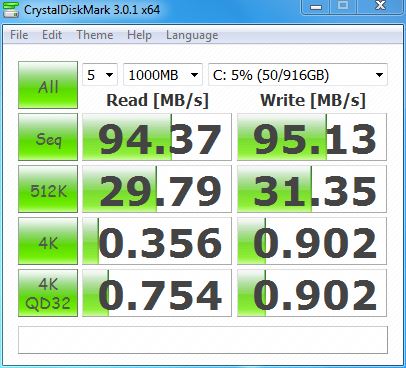406x368 pixels.
Task: Open the Edit menu
Action: pyautogui.click(x=52, y=35)
